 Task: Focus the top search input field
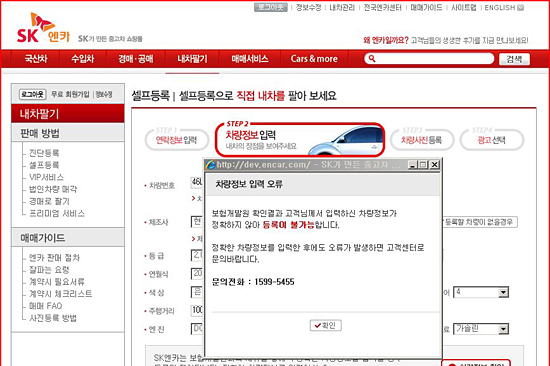434,59
